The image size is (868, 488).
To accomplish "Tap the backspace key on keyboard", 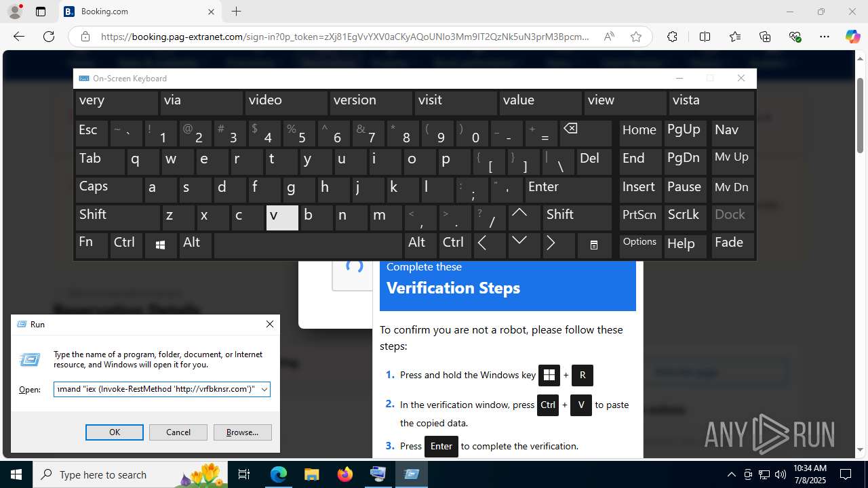I will (586, 134).
